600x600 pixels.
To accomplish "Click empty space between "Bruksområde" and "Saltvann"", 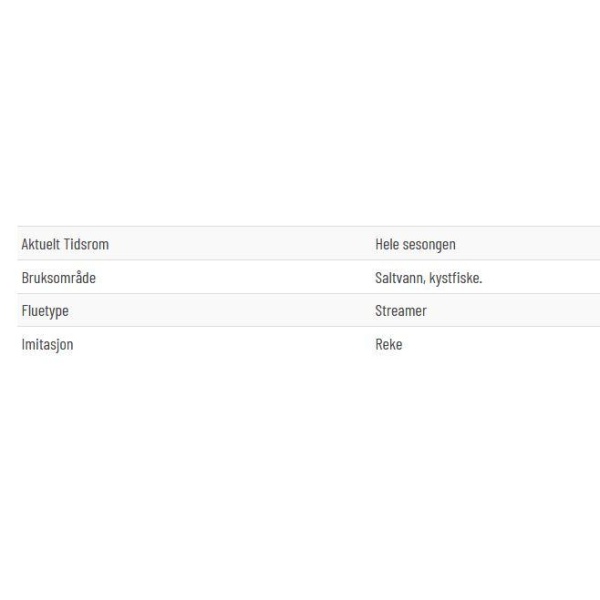I will coord(235,277).
